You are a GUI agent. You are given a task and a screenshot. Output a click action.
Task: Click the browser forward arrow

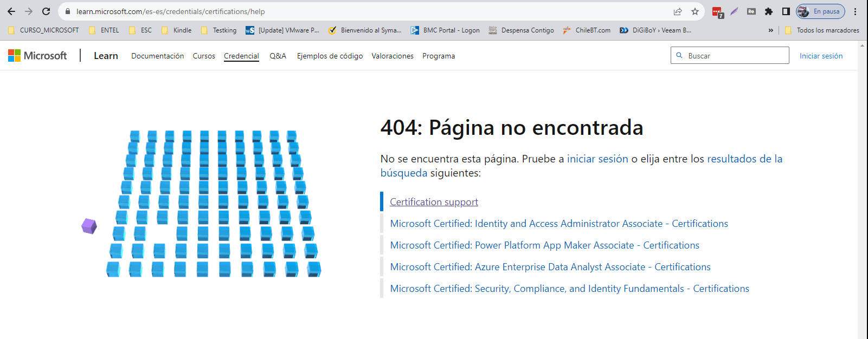point(29,11)
